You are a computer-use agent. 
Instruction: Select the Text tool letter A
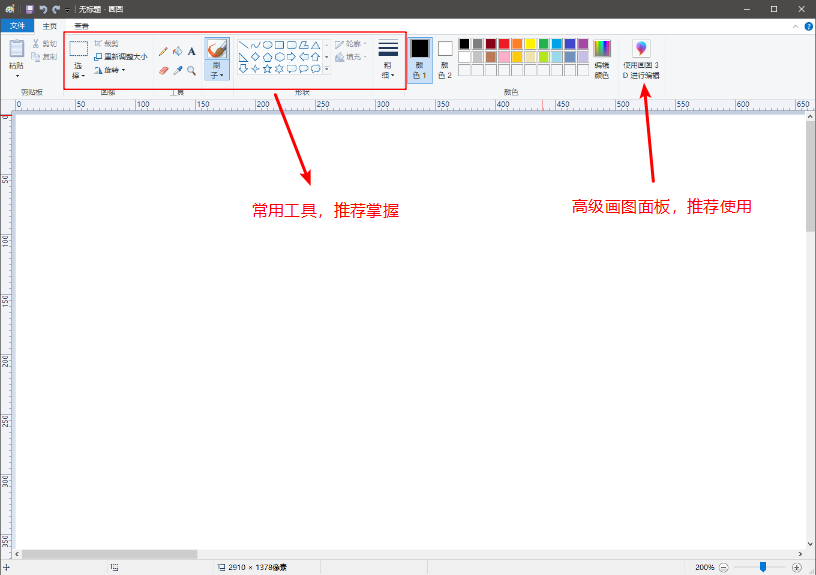coord(192,51)
